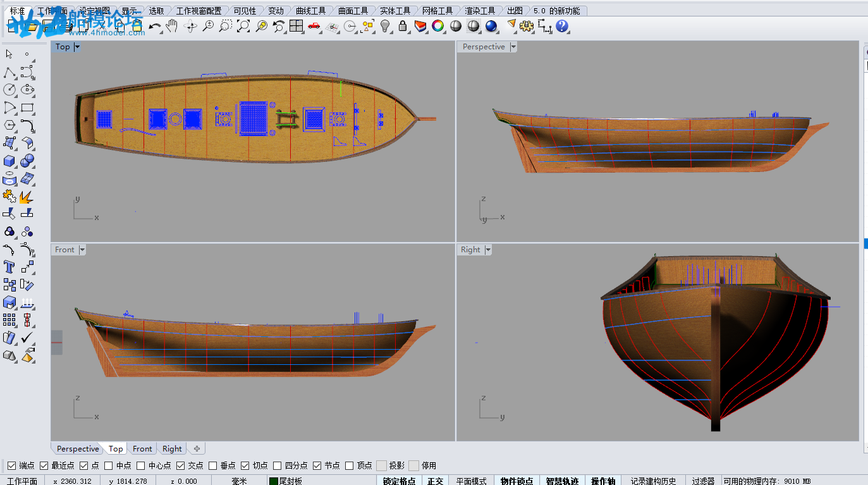The image size is (868, 485).
Task: Click the blue Help question mark icon
Action: (562, 26)
